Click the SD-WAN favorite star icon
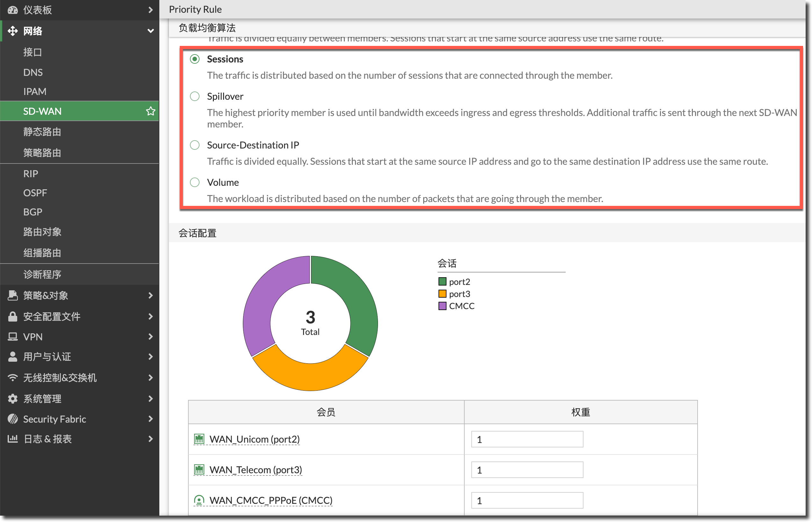Screen dimensions: 812x522 pyautogui.click(x=150, y=111)
